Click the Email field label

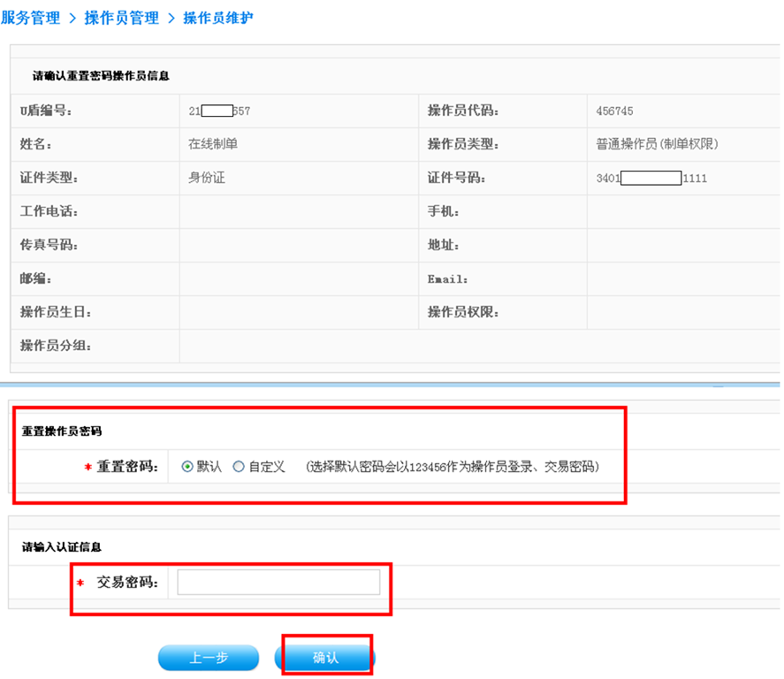click(x=447, y=279)
